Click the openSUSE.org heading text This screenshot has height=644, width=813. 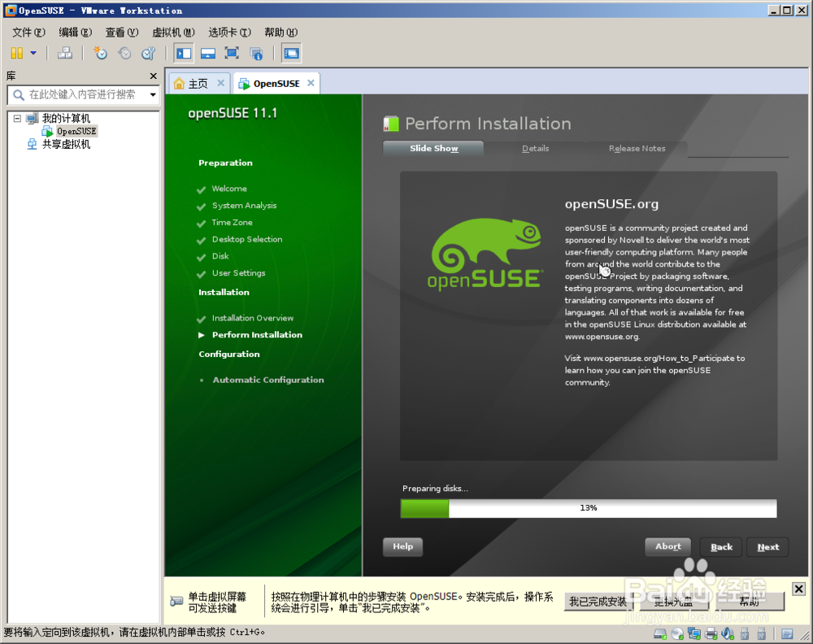coord(611,204)
